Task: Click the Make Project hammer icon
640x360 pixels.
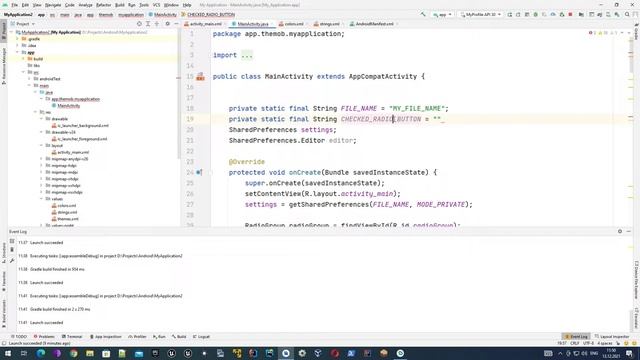Action: click(423, 14)
